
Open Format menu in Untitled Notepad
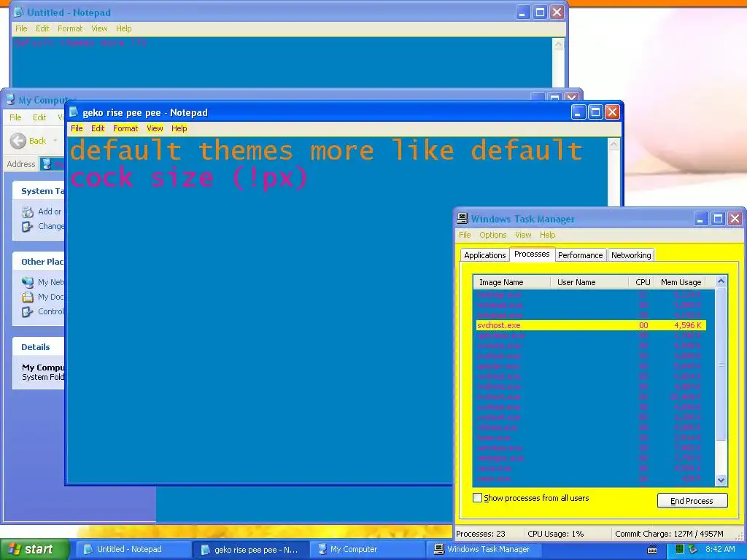click(x=70, y=28)
